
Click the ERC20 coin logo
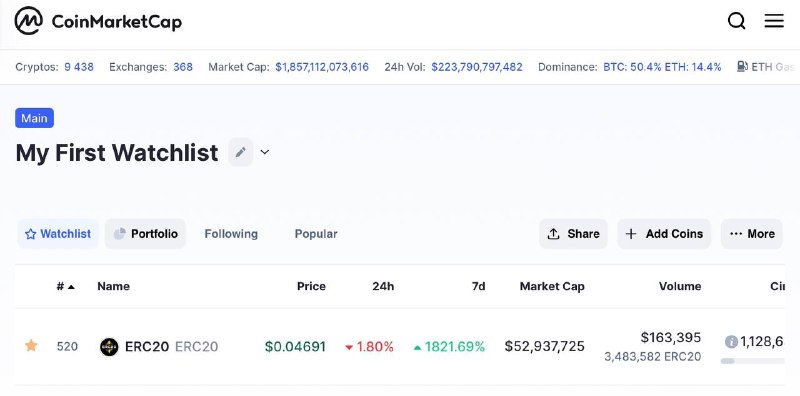pyautogui.click(x=109, y=346)
